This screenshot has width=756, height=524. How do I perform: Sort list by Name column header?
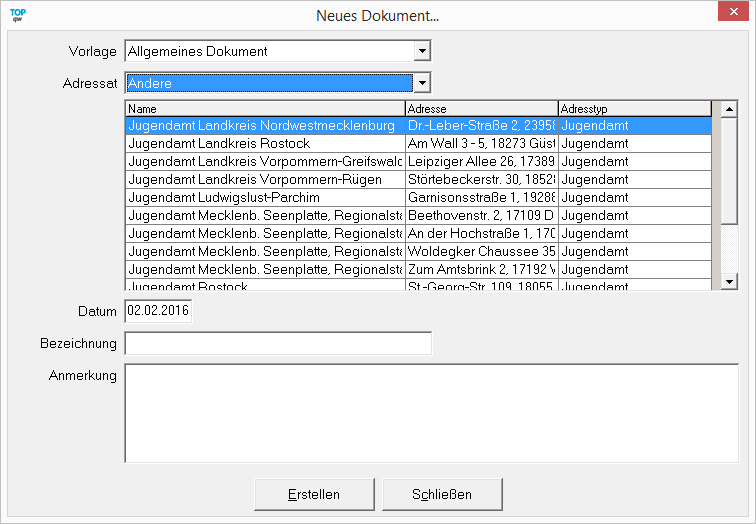pos(264,108)
